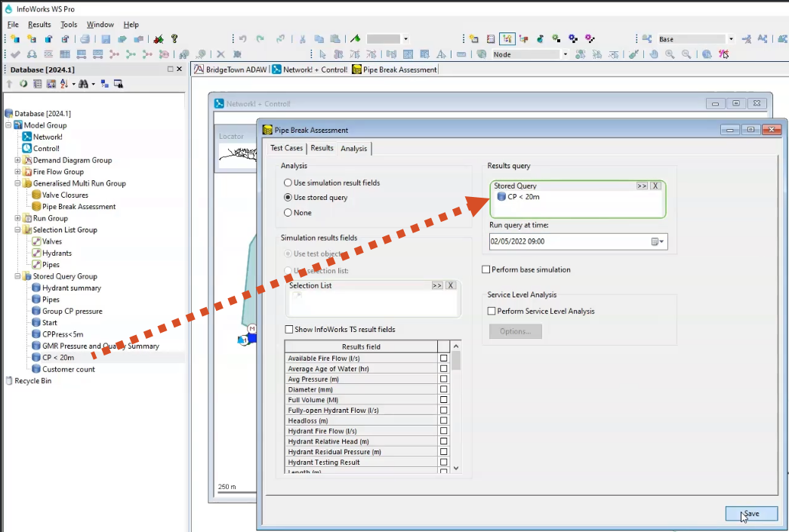Tick 'Show InfoWorks TS result fields' checkbox
Image resolution: width=789 pixels, height=532 pixels.
(x=289, y=329)
